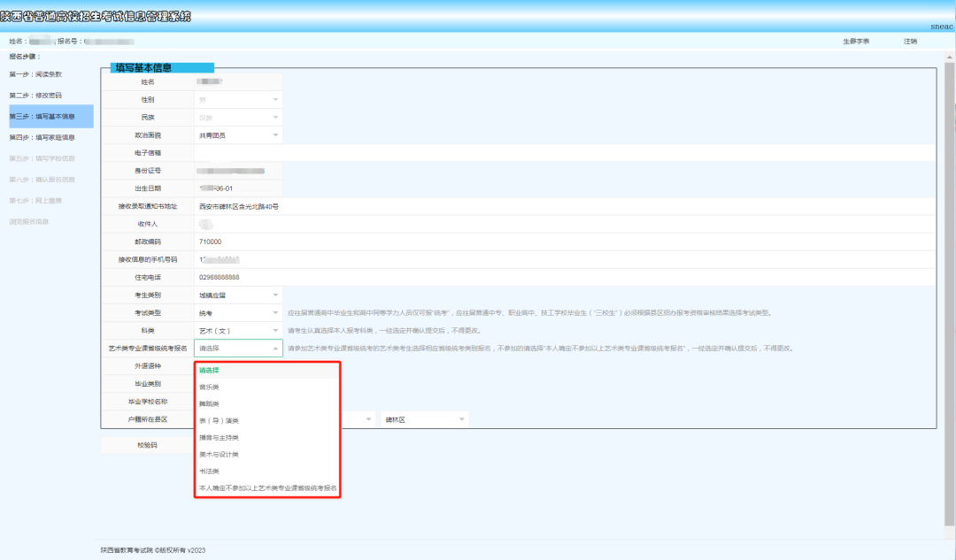Open 第二步:修改密码 step

(x=35, y=95)
